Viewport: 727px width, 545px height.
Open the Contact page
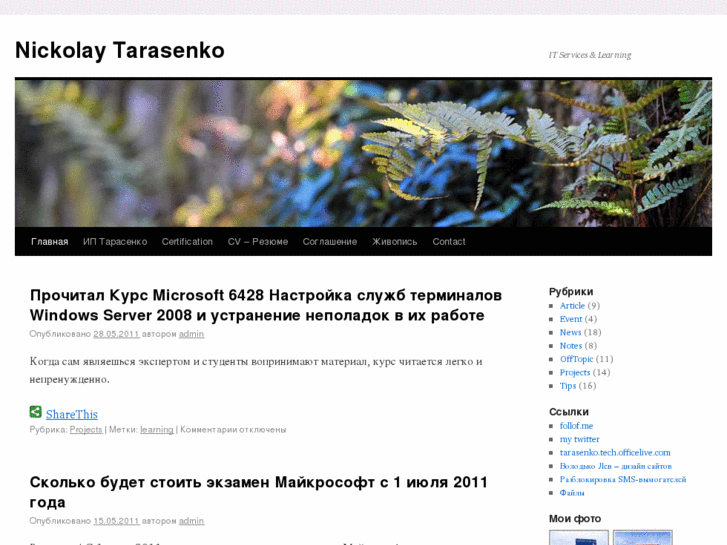(x=449, y=242)
